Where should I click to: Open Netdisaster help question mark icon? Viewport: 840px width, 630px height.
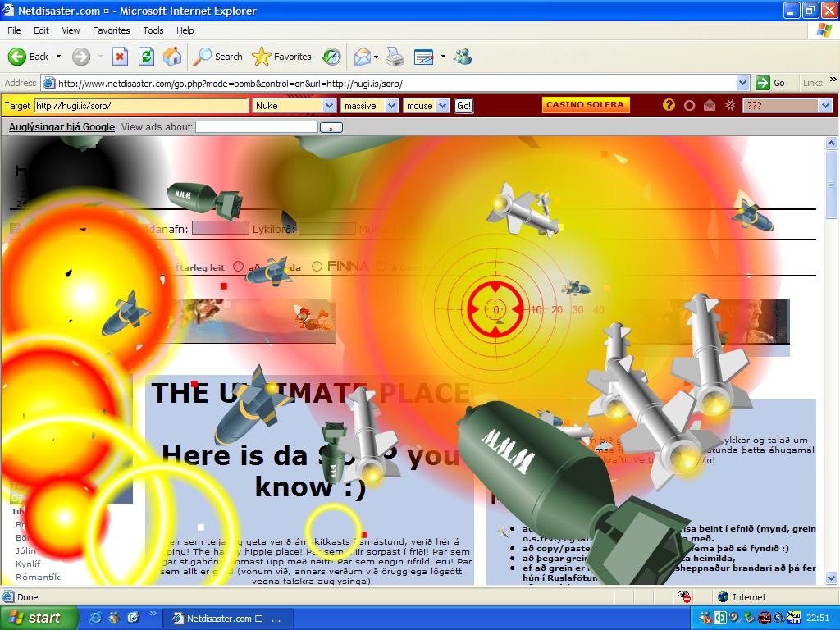669,105
